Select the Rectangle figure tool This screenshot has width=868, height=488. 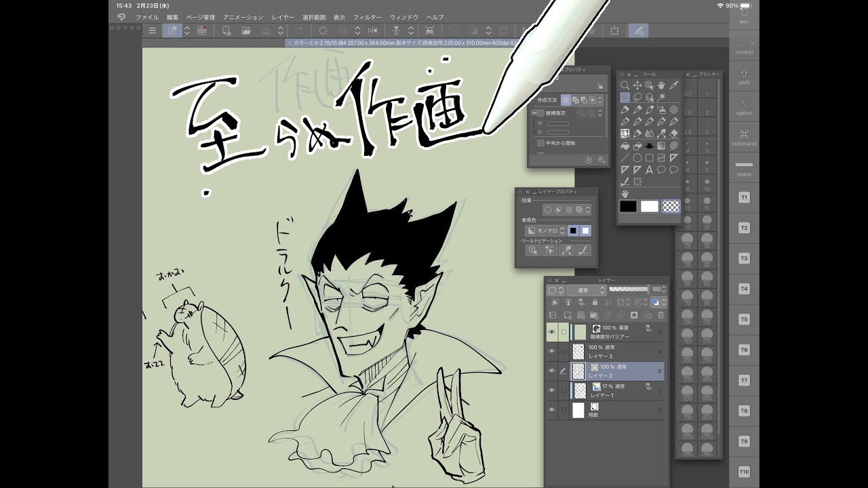pyautogui.click(x=649, y=158)
